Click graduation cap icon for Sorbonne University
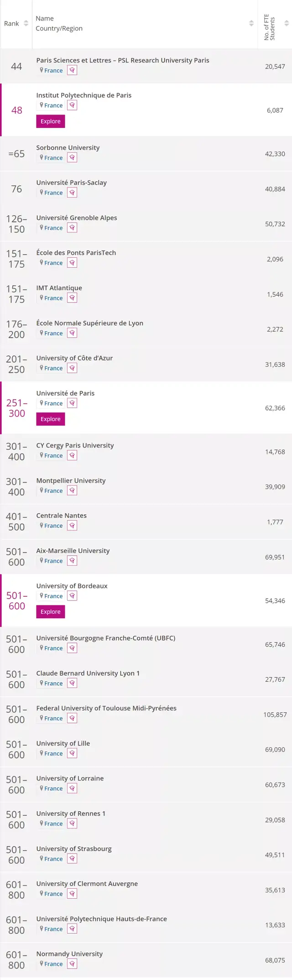The height and width of the screenshot is (980, 292). (x=72, y=158)
